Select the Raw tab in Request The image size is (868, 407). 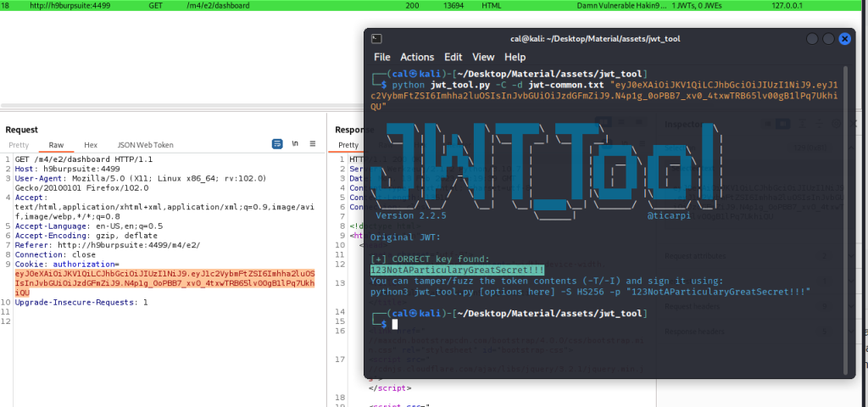click(x=56, y=145)
